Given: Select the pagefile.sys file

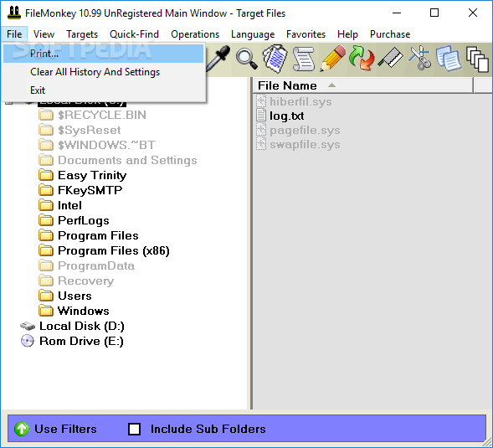Looking at the screenshot, I should [x=305, y=130].
